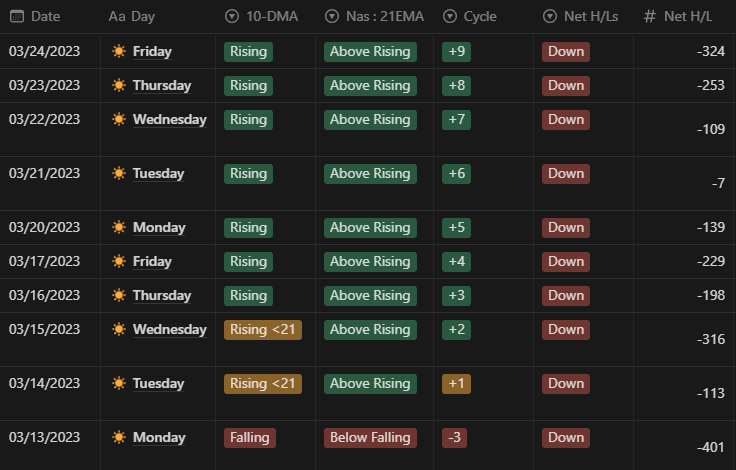Open the Net H/L number column menu

click(684, 16)
